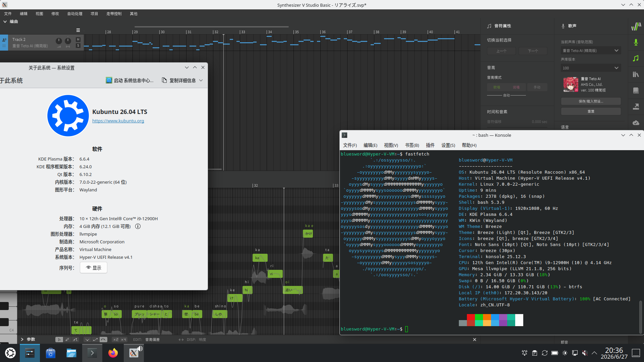The height and width of the screenshot is (362, 644).
Task: Toggle the second curve-shape button in parameters bar
Action: [x=95, y=340]
